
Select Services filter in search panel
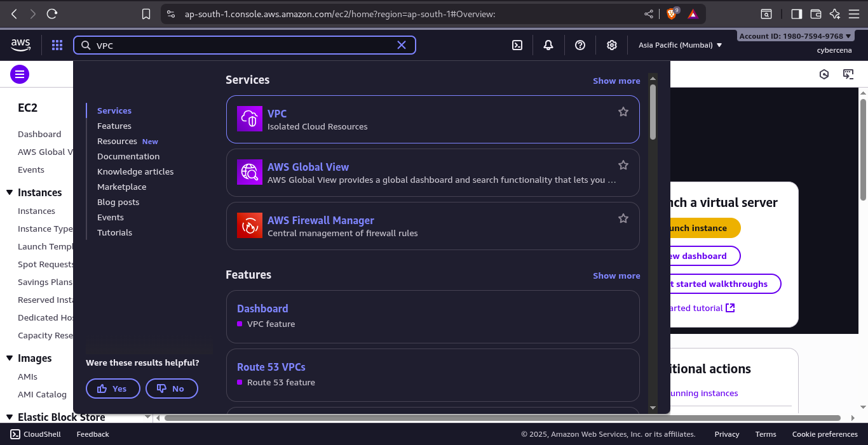114,110
